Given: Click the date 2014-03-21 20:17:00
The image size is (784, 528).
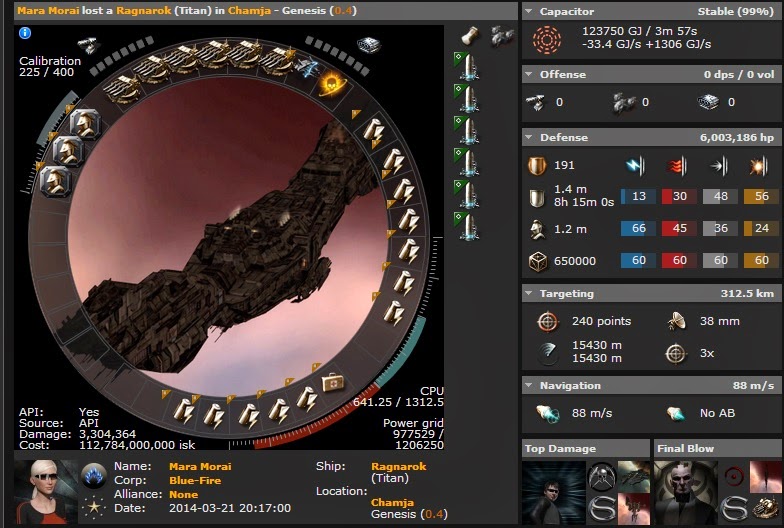Looking at the screenshot, I should click(230, 508).
